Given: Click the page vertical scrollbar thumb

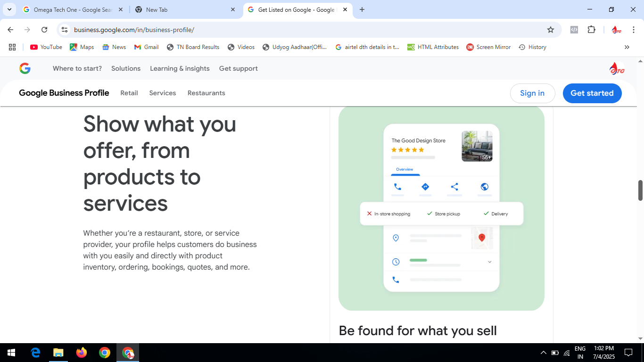Looking at the screenshot, I should pos(640,190).
